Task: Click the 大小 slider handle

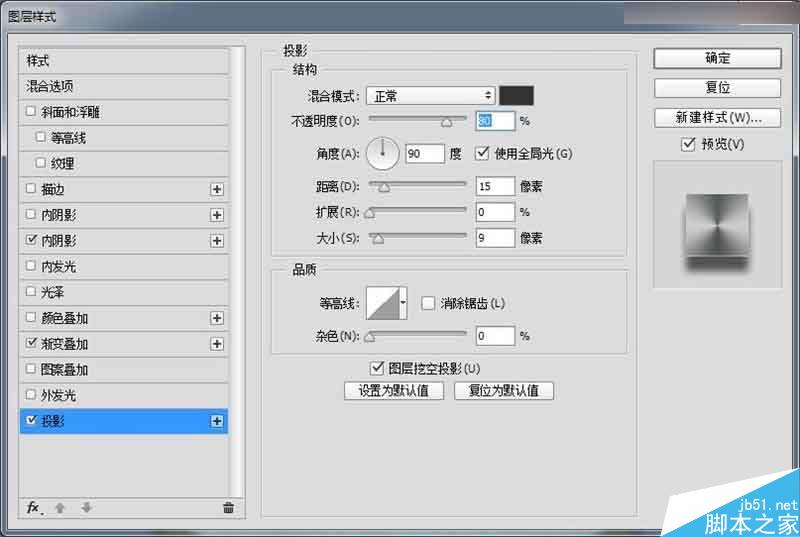Action: 378,239
